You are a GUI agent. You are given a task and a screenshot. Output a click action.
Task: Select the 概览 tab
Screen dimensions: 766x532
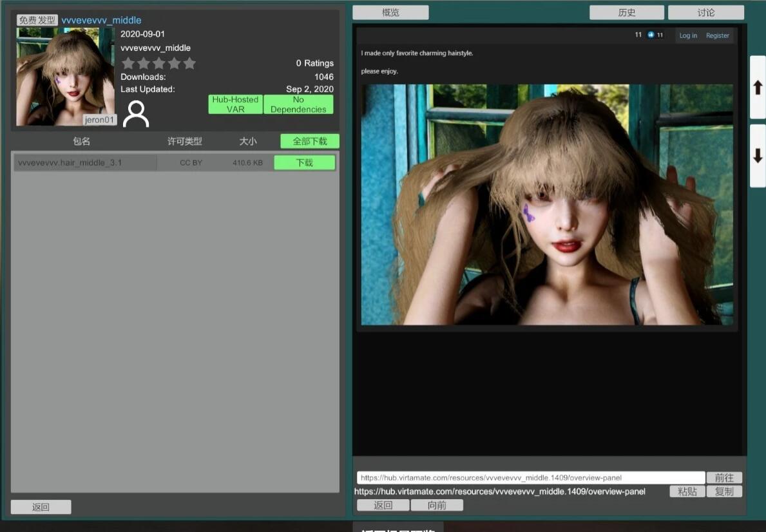[390, 12]
